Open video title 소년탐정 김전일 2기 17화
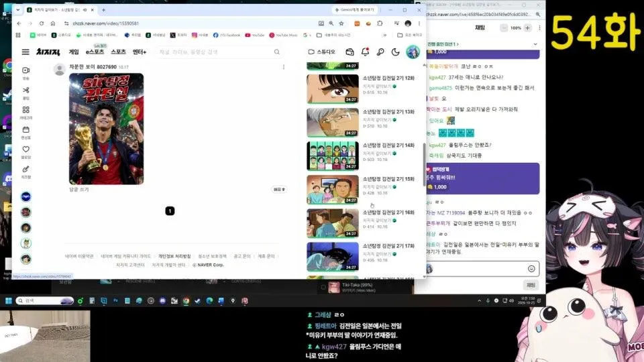 [388, 246]
